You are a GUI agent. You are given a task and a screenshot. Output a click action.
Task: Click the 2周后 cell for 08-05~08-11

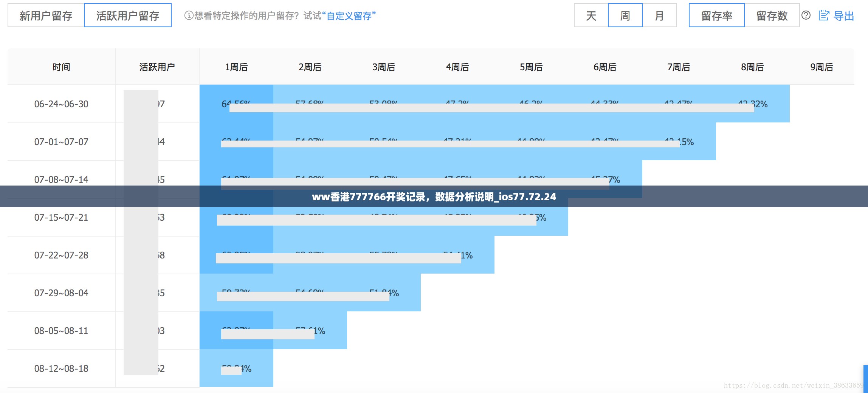pos(310,331)
